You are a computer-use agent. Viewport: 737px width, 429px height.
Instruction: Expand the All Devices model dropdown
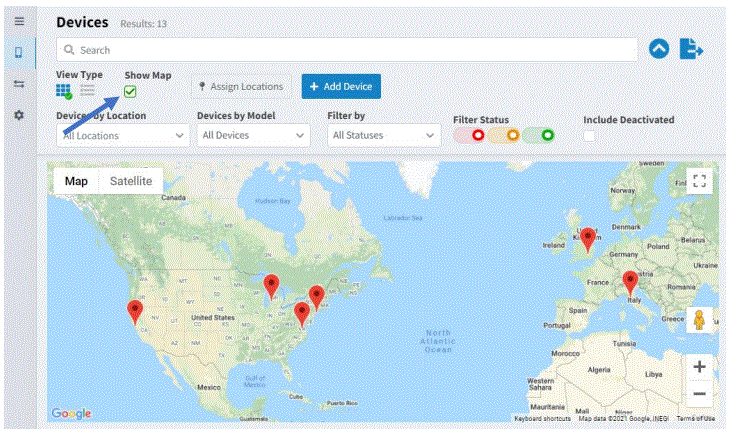click(x=253, y=135)
